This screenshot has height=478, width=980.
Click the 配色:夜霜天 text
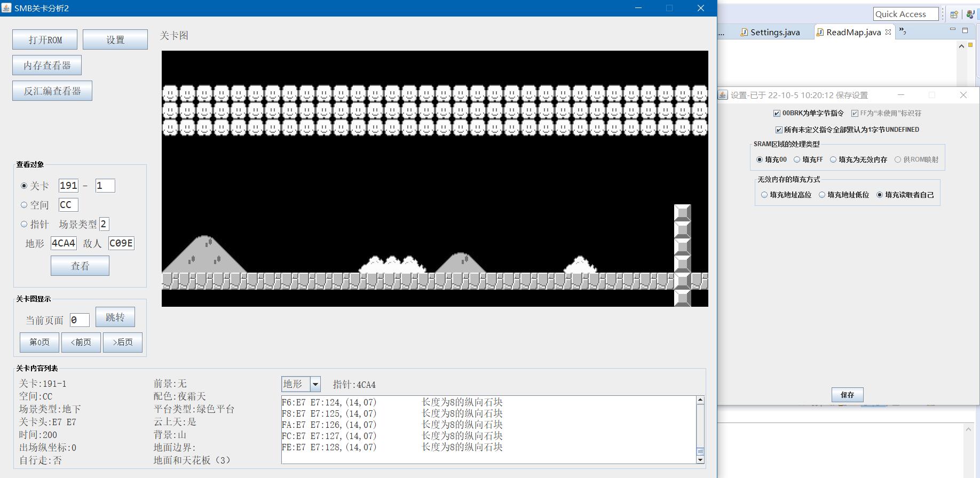click(x=180, y=396)
